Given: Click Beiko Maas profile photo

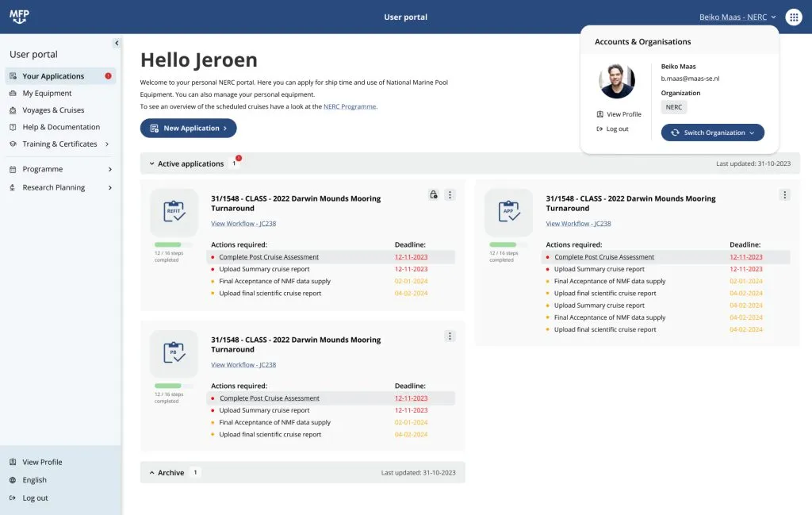Looking at the screenshot, I should 617,82.
